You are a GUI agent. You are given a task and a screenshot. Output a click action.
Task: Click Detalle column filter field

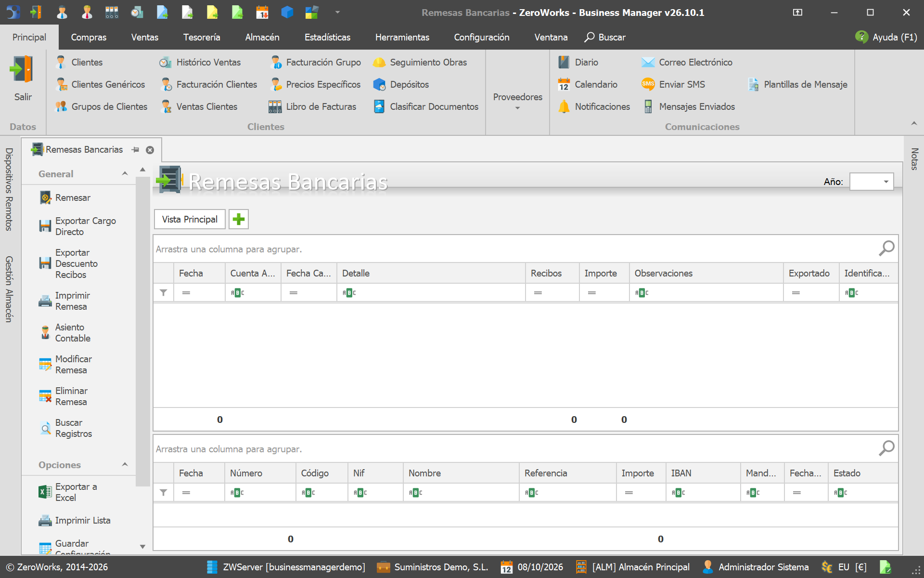pyautogui.click(x=431, y=293)
